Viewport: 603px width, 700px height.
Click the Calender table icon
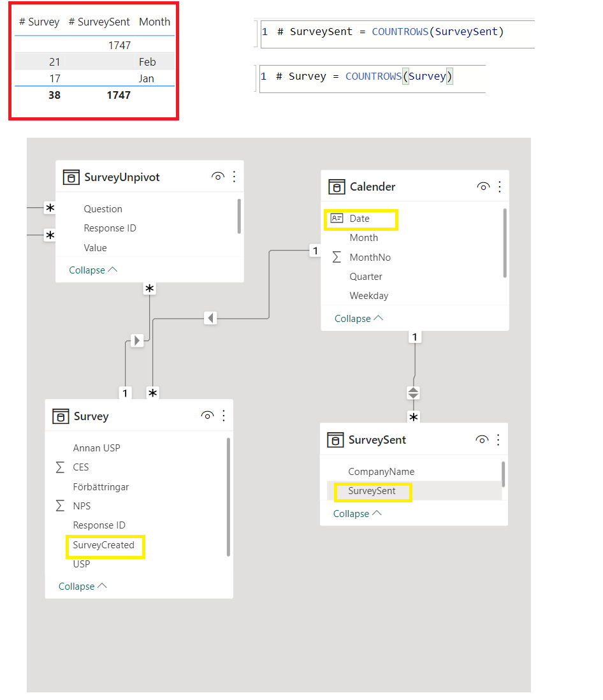337,187
